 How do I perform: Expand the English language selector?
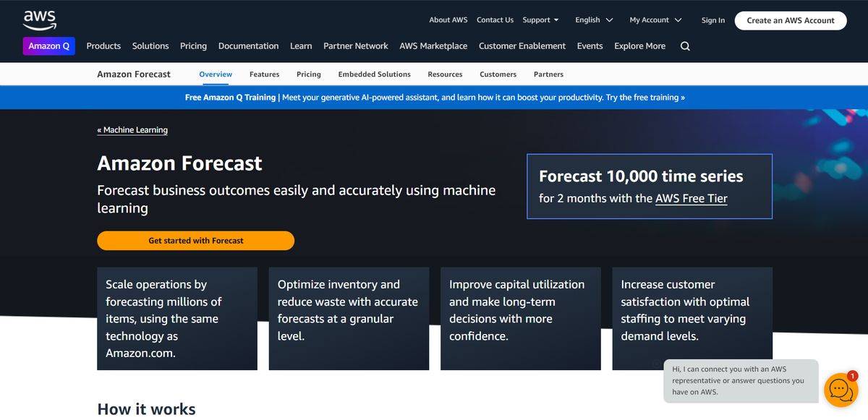[593, 20]
